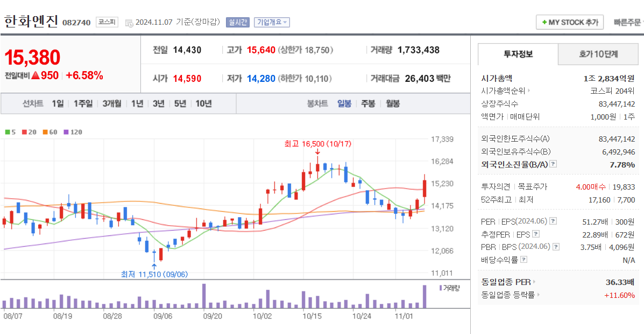Expand the 빠른주문 menu
Image resolution: width=644 pixels, height=334 pixels.
click(627, 22)
